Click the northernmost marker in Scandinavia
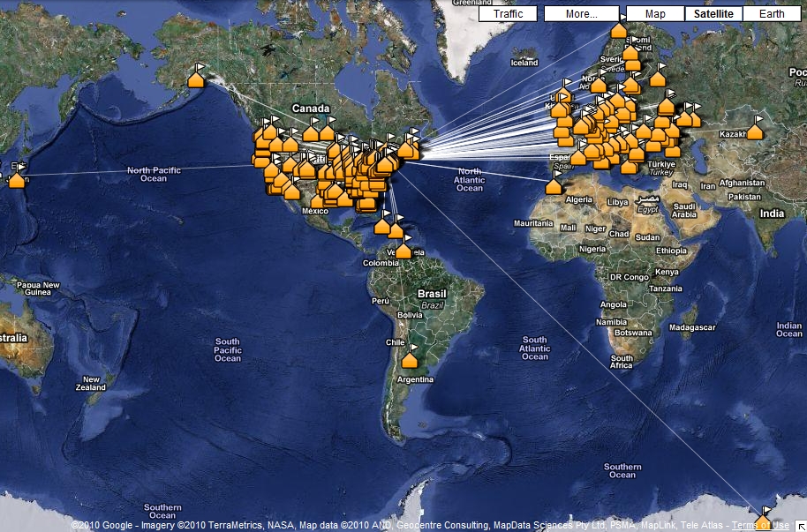The image size is (807, 532). click(619, 31)
